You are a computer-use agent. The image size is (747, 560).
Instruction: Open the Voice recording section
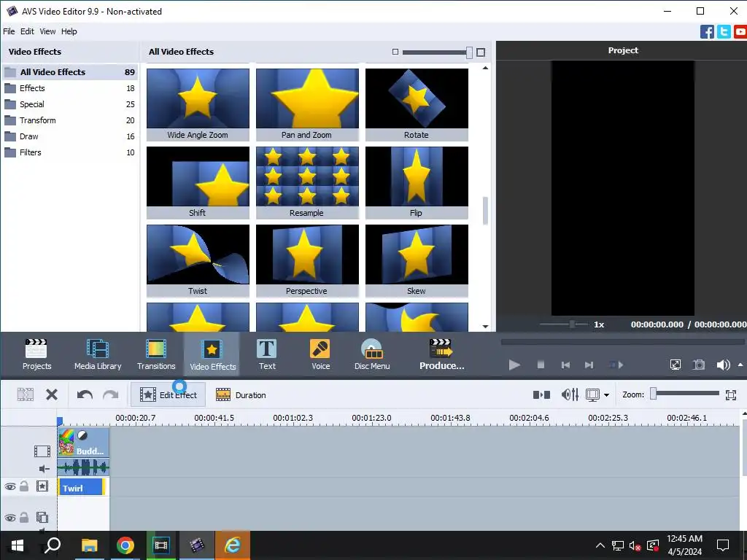point(320,354)
